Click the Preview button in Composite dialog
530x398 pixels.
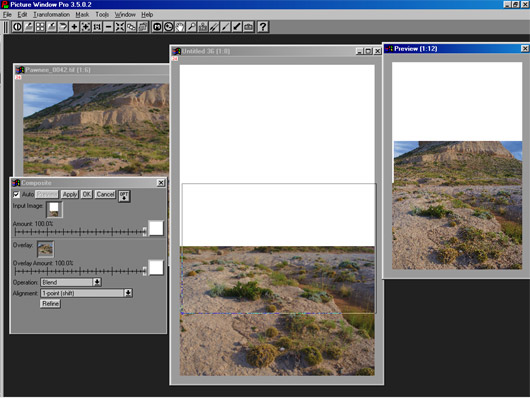[x=47, y=194]
